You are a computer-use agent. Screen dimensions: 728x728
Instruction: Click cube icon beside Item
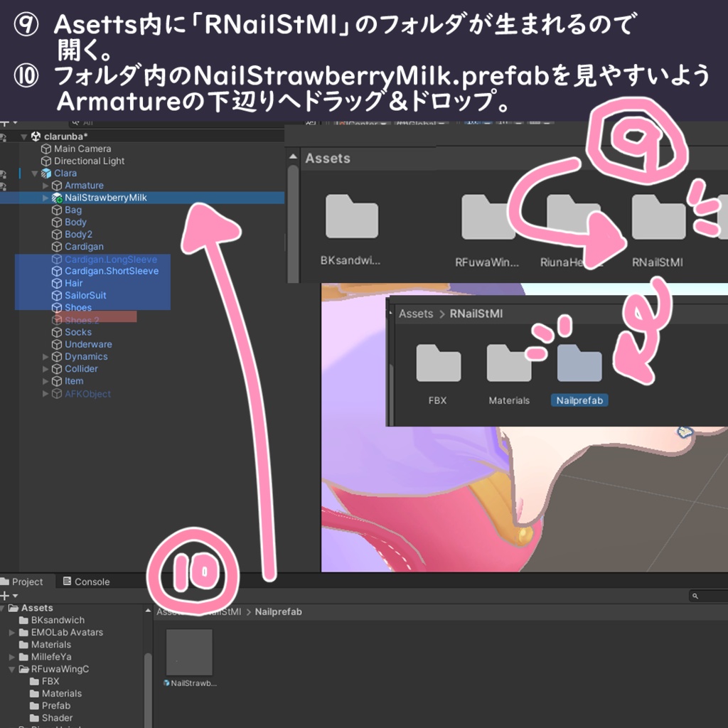(57, 381)
